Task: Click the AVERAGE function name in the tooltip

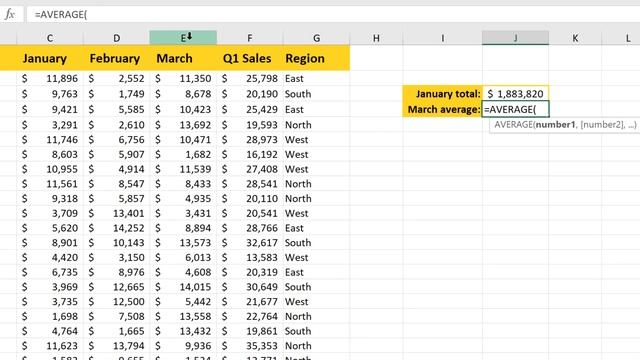Action: click(513, 124)
